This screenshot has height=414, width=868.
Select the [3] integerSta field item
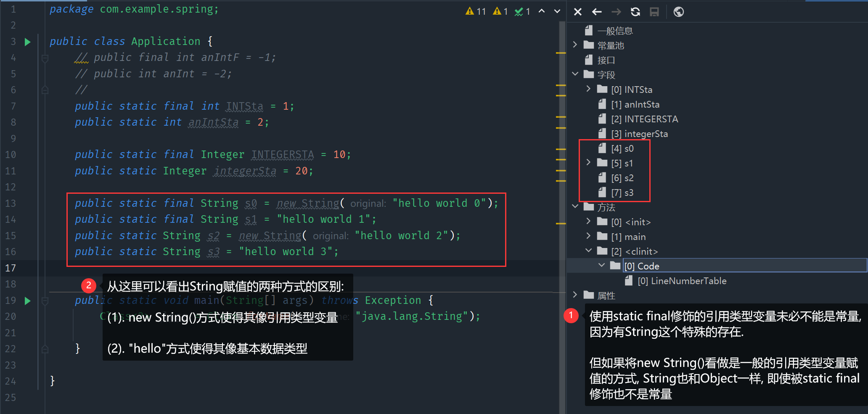click(x=639, y=134)
